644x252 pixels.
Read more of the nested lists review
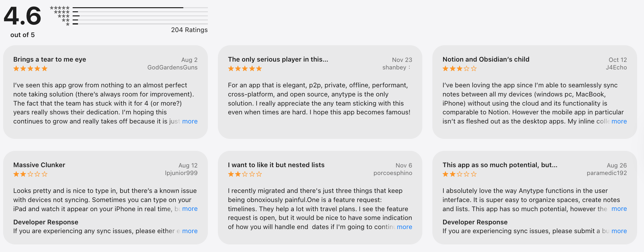click(404, 227)
